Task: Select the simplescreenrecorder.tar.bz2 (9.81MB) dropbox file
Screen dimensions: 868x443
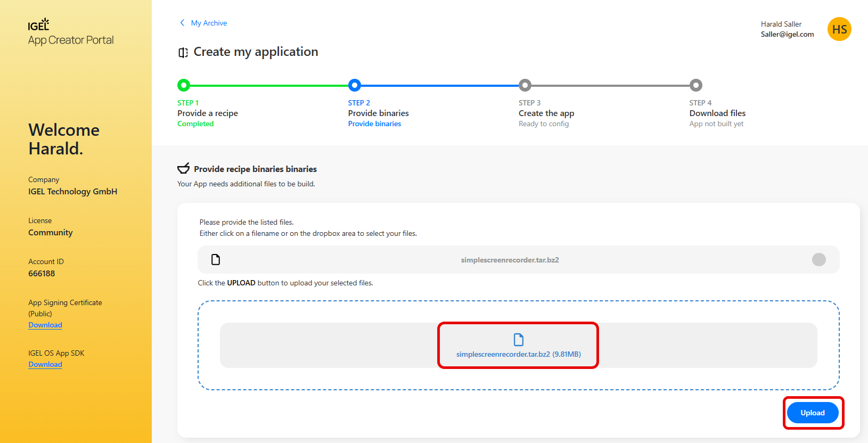Action: click(518, 345)
